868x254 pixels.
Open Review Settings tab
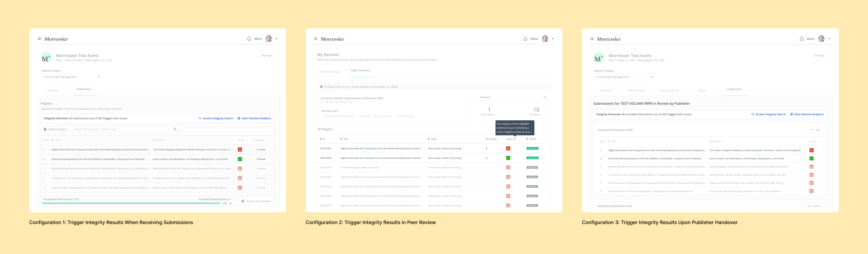pyautogui.click(x=669, y=90)
